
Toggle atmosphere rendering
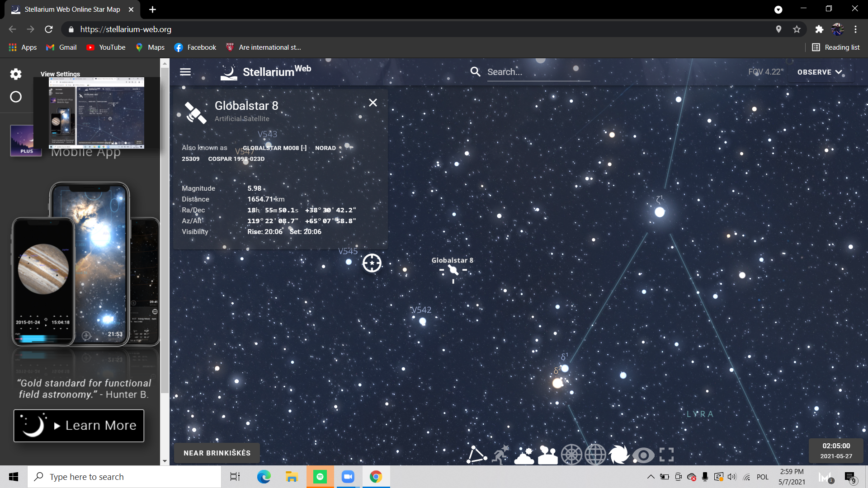pyautogui.click(x=524, y=455)
